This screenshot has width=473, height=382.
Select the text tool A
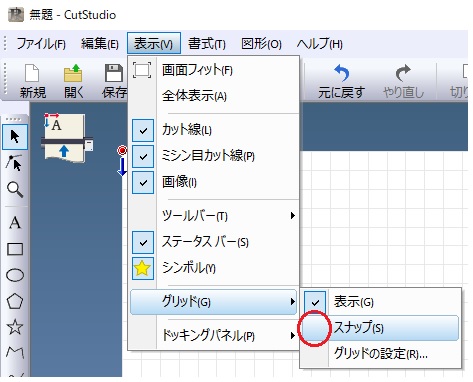click(15, 222)
